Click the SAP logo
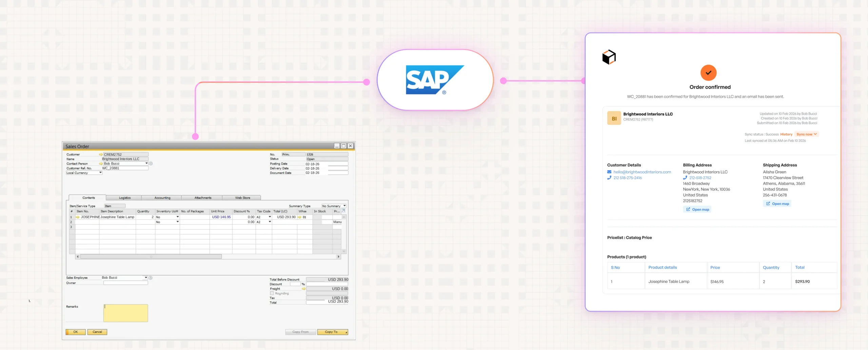868x350 pixels. coord(435,80)
